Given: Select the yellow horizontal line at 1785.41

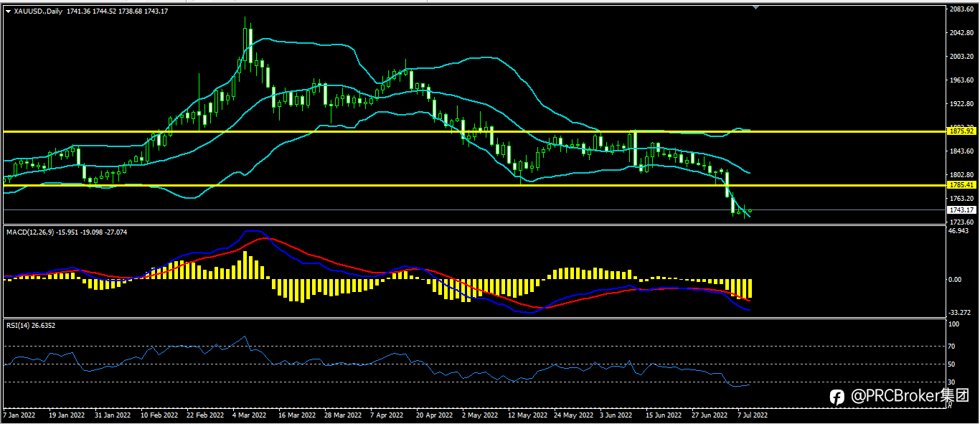Looking at the screenshot, I should pos(473,185).
